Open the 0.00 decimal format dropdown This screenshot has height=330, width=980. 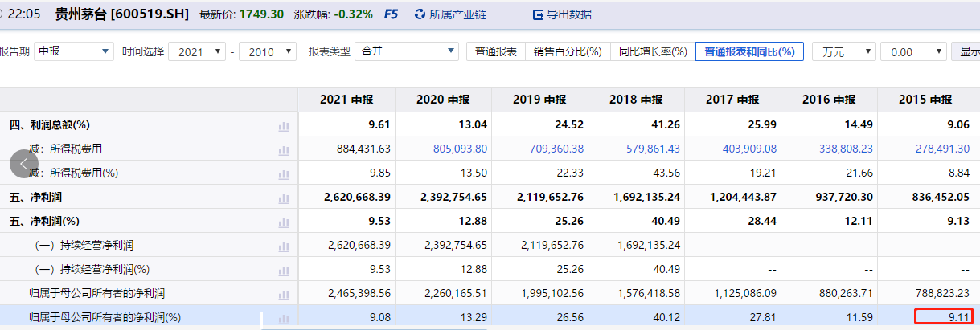point(913,51)
